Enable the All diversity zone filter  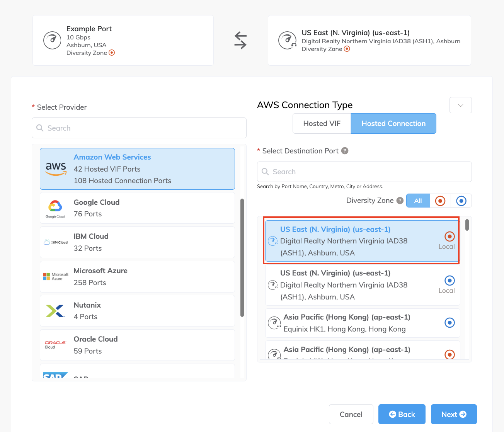click(418, 201)
